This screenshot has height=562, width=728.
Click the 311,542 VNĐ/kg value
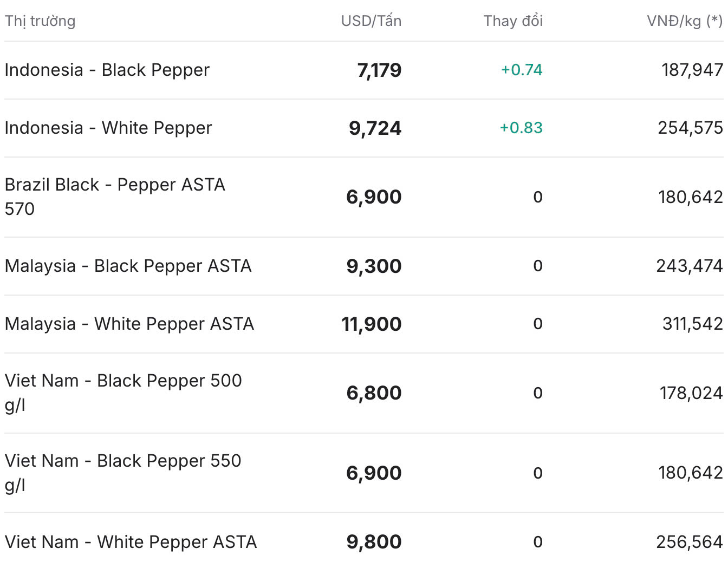(693, 324)
